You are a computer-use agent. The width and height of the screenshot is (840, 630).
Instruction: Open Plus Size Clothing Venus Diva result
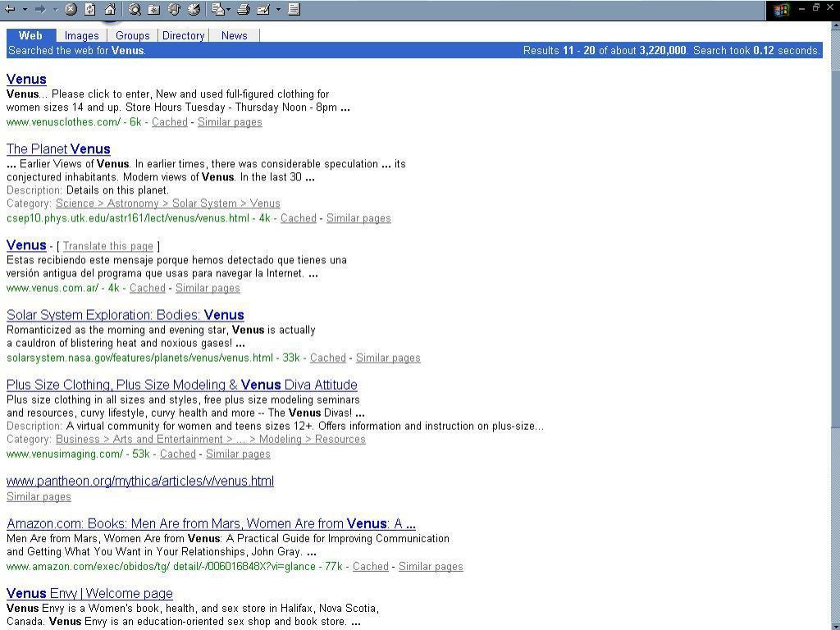point(181,385)
